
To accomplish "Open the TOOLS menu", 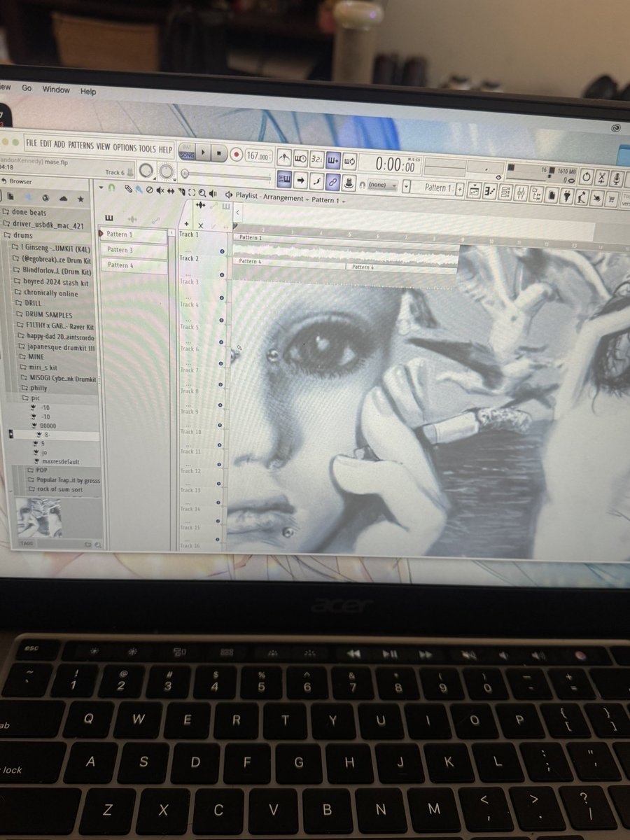I will [147, 148].
